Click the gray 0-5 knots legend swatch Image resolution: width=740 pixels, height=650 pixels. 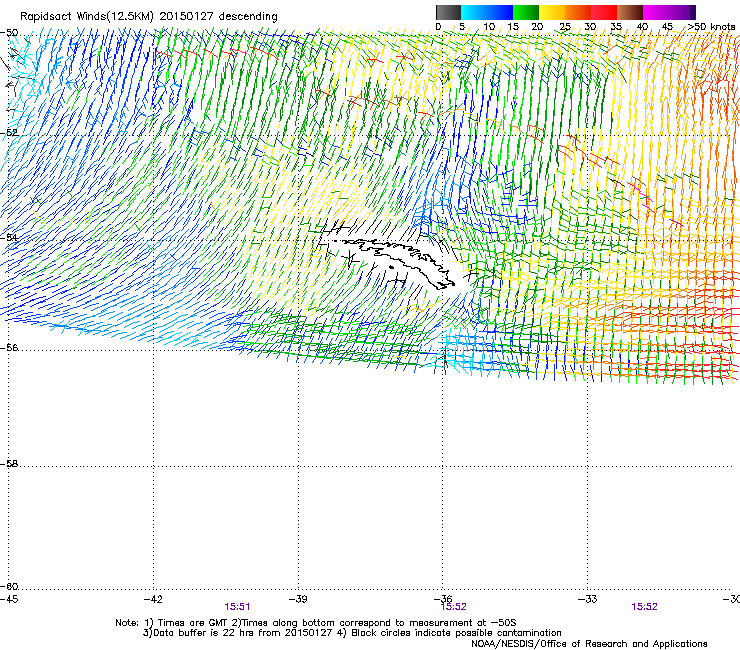pos(448,12)
